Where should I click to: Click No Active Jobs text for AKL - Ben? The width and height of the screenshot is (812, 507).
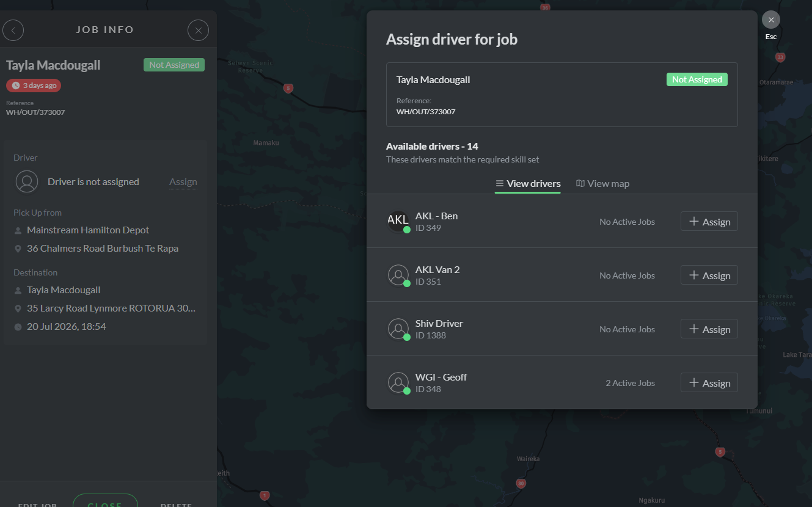[x=627, y=222]
